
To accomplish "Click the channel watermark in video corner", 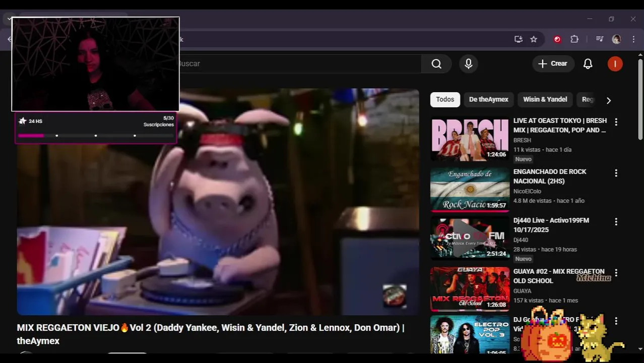I will (x=394, y=295).
